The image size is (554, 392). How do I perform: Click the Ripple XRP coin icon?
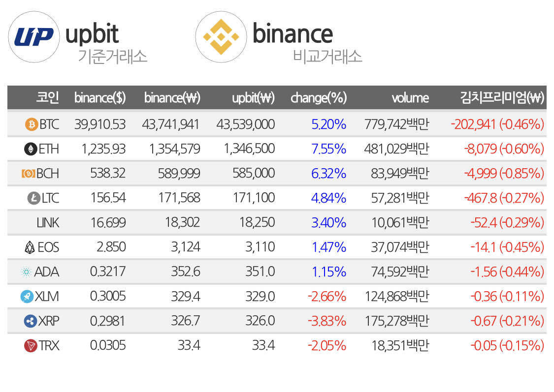pyautogui.click(x=31, y=321)
